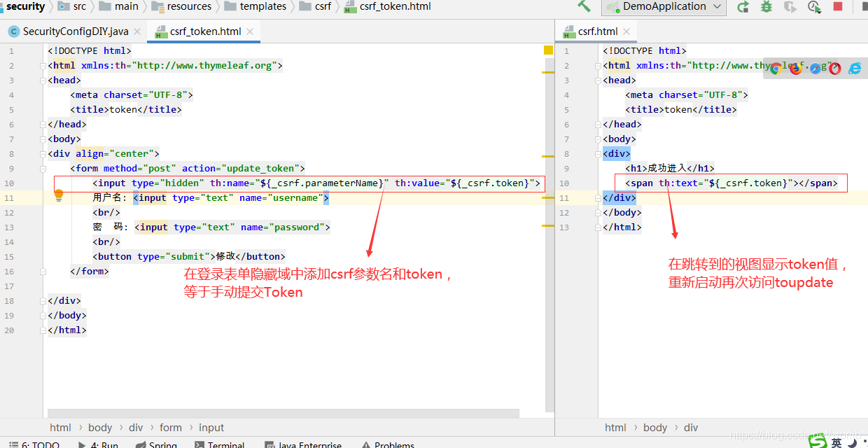The width and height of the screenshot is (868, 448).
Task: Click the yellow lightbulb quick-fix icon
Action: [x=59, y=195]
